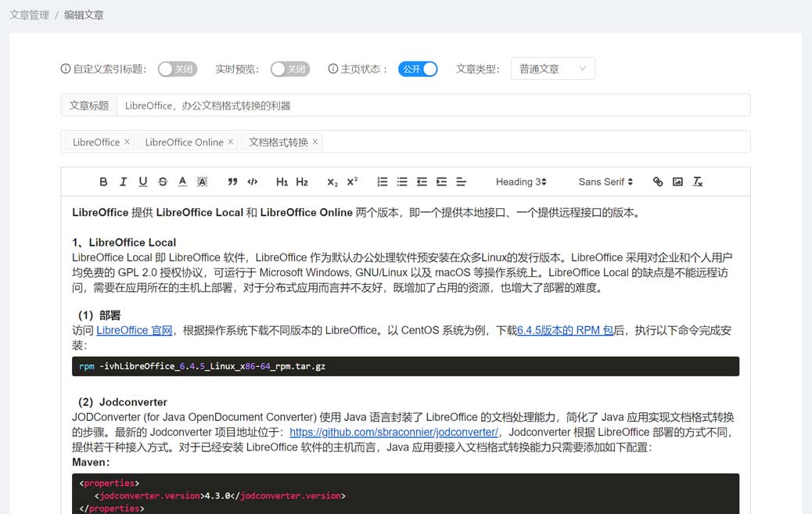Apply superscript formatting
The image size is (812, 514).
tap(352, 182)
